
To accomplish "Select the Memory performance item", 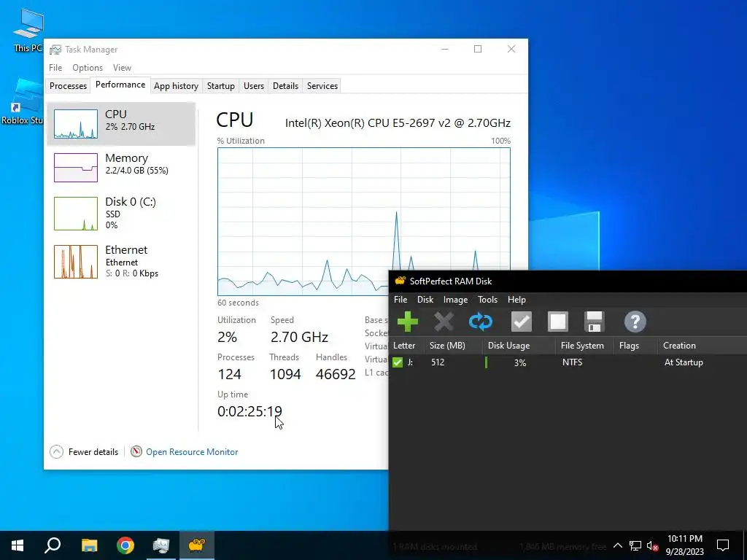I will (121, 167).
